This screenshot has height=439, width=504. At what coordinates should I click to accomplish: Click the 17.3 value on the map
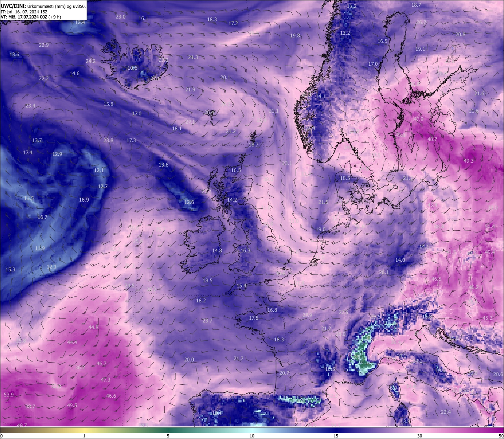point(131,140)
